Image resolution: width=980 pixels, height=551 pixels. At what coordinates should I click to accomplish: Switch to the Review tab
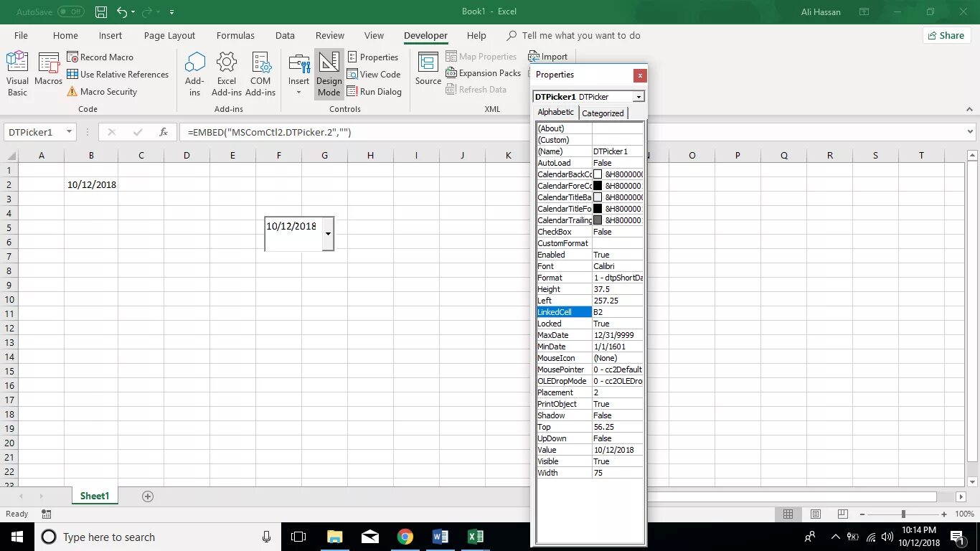330,35
